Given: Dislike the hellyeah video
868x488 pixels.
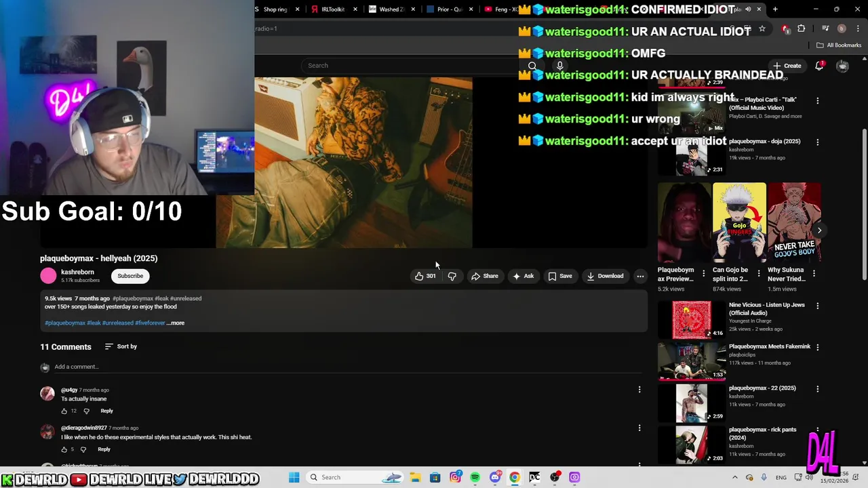Looking at the screenshot, I should point(452,276).
